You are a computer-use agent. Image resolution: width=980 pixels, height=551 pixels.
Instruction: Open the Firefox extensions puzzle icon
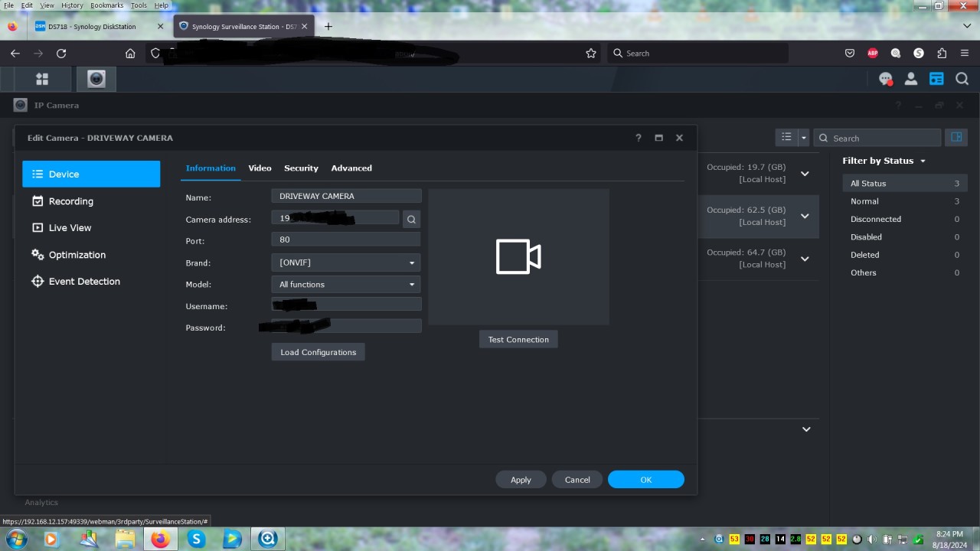(x=942, y=53)
